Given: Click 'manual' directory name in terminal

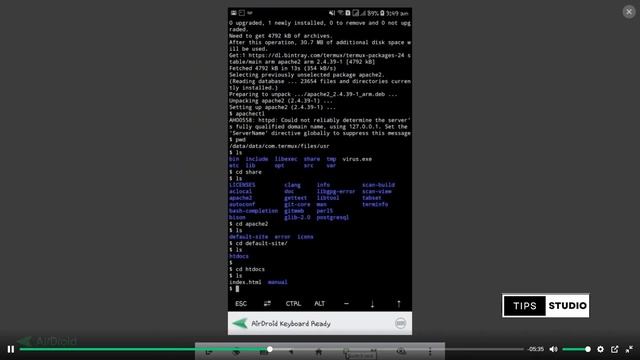Looking at the screenshot, I should coord(278,282).
